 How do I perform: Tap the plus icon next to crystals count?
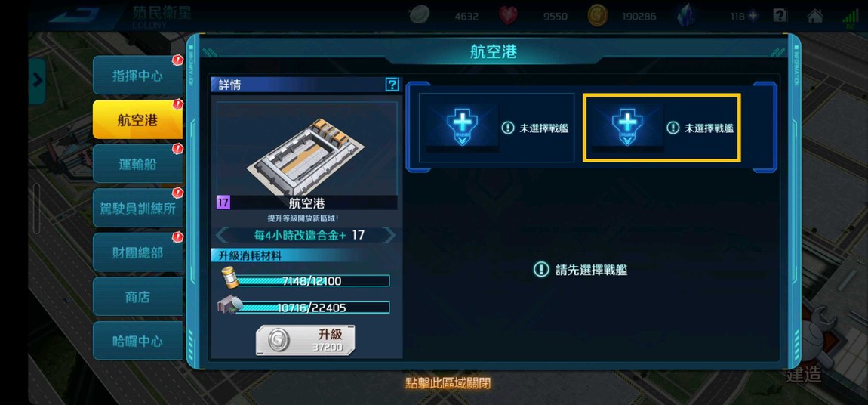click(753, 16)
